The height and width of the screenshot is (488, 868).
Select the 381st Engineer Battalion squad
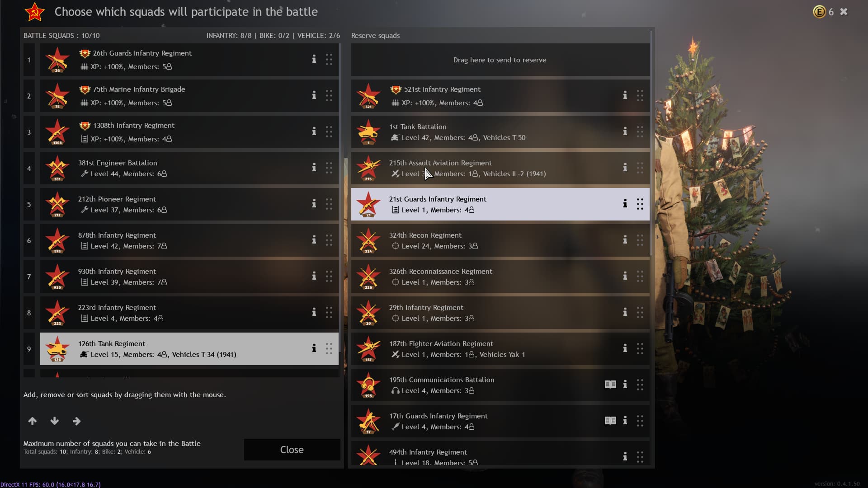pyautogui.click(x=189, y=168)
